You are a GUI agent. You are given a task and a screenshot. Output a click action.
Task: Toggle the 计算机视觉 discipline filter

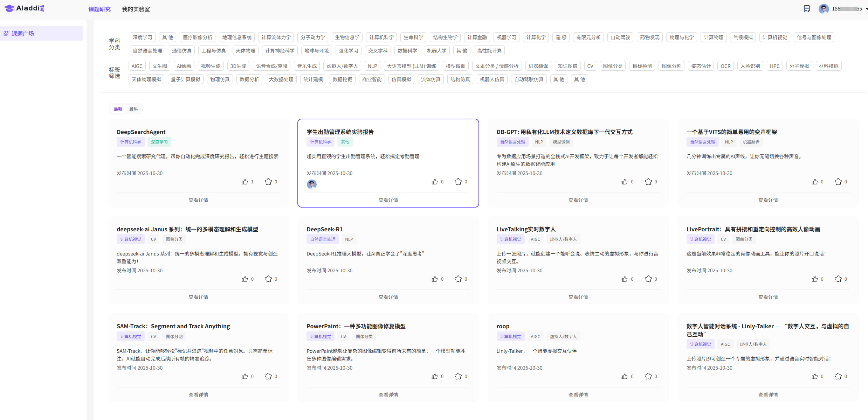click(x=774, y=37)
